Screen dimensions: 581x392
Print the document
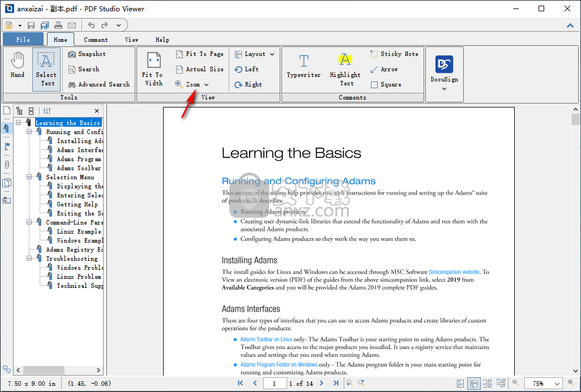[x=58, y=25]
